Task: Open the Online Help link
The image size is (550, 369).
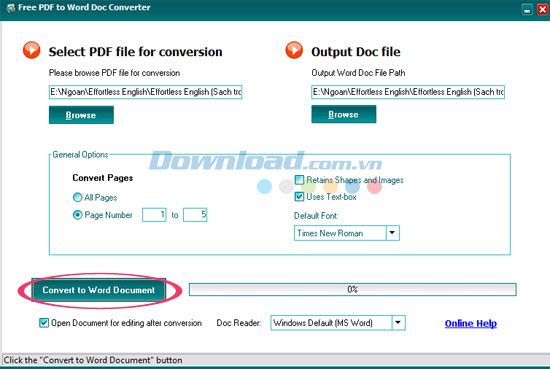Action: 471,323
